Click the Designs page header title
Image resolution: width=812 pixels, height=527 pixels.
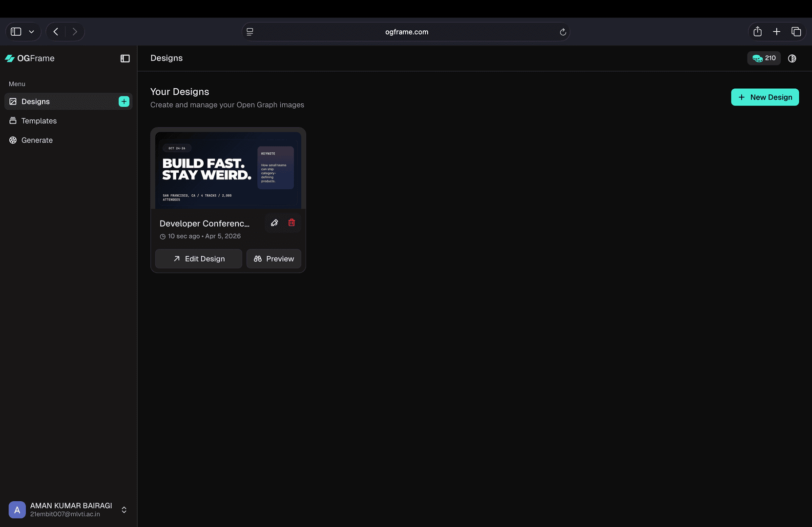(x=167, y=58)
